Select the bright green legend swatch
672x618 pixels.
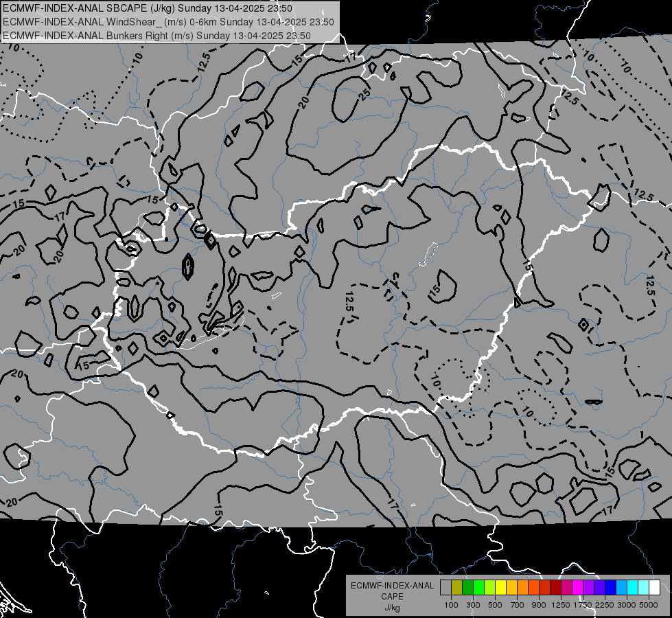[478, 588]
